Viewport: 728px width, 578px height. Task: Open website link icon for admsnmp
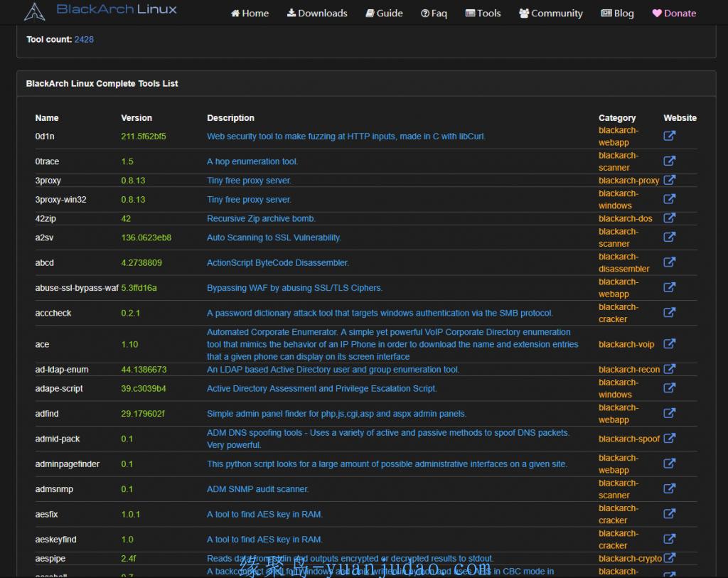coord(669,488)
